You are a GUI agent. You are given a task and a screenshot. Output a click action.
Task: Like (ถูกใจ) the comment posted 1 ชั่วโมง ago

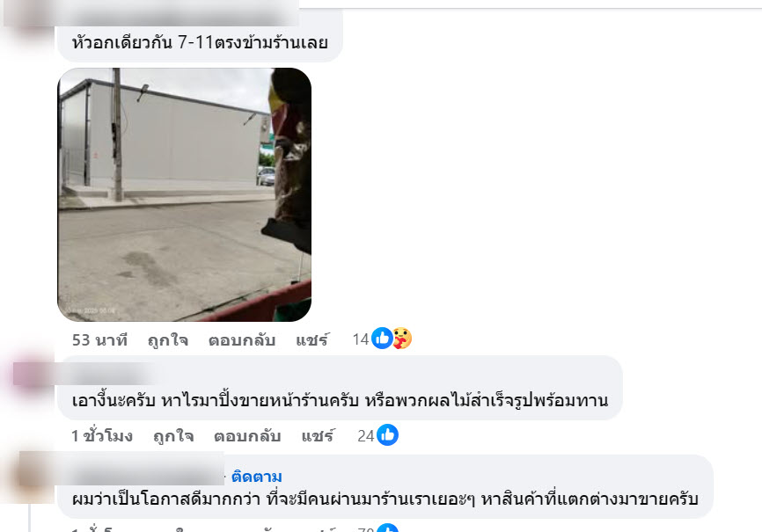tap(173, 436)
